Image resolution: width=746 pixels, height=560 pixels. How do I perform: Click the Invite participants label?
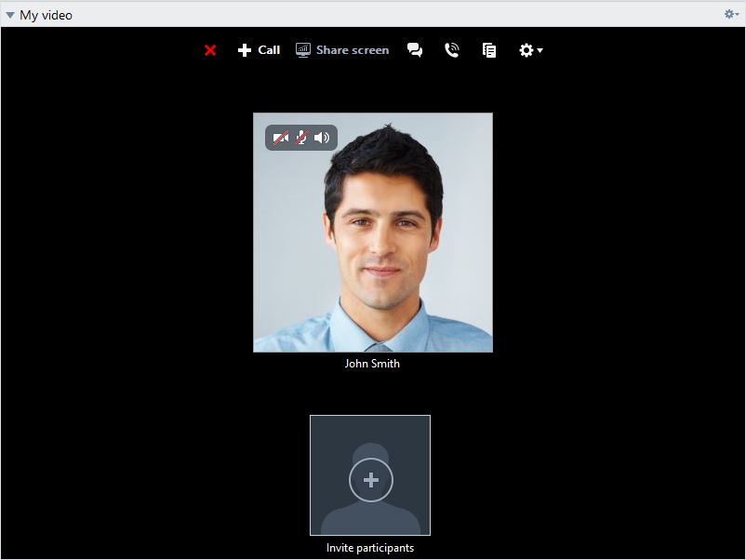click(x=370, y=548)
